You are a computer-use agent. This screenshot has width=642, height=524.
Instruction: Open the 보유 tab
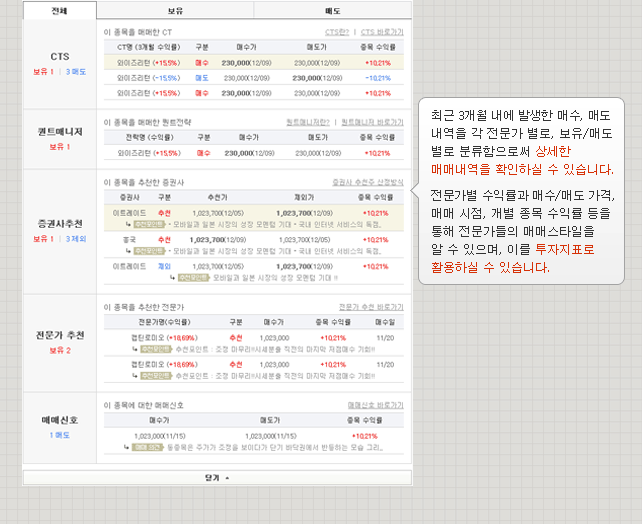coord(174,11)
